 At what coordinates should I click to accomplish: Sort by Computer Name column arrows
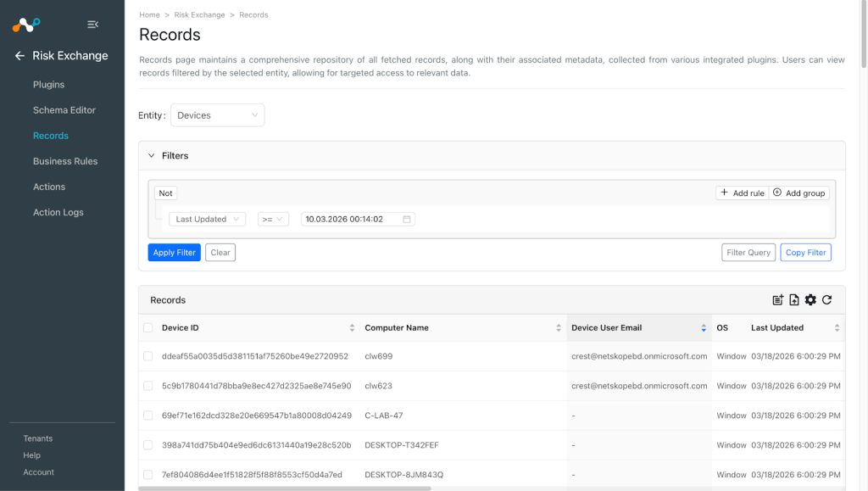[559, 327]
